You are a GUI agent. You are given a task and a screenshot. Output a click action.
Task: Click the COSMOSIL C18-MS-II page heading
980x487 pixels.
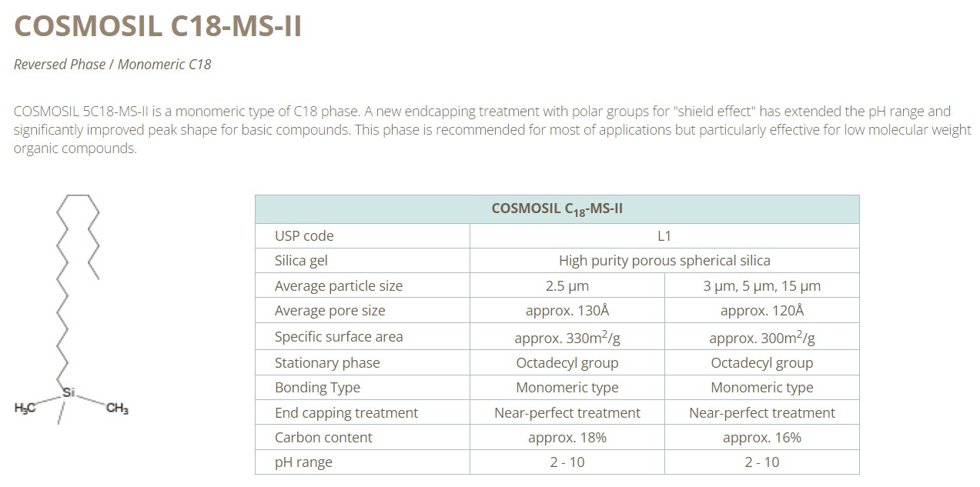(158, 26)
